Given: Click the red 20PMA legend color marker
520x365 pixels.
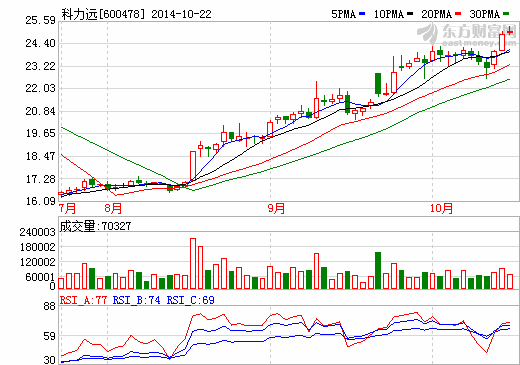Looking at the screenshot, I should (458, 14).
